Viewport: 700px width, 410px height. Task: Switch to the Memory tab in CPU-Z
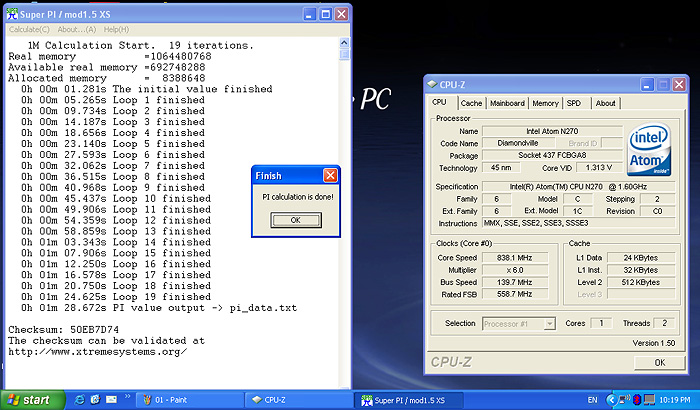point(545,103)
